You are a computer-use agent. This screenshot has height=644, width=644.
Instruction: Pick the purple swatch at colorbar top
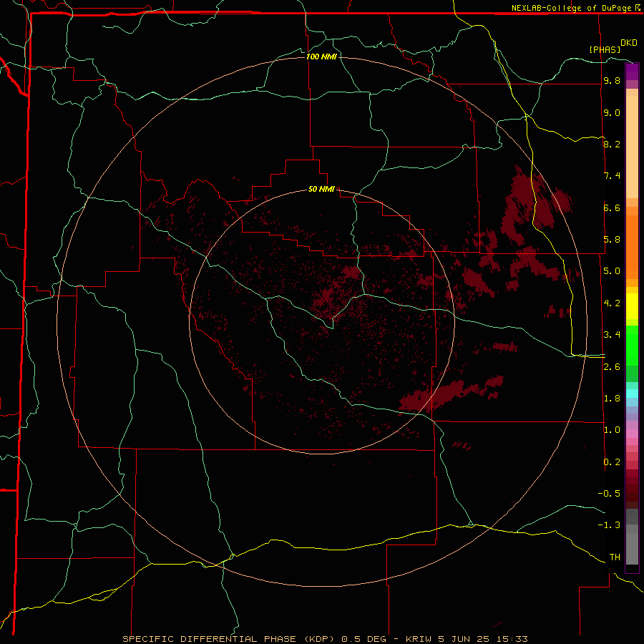click(x=632, y=72)
